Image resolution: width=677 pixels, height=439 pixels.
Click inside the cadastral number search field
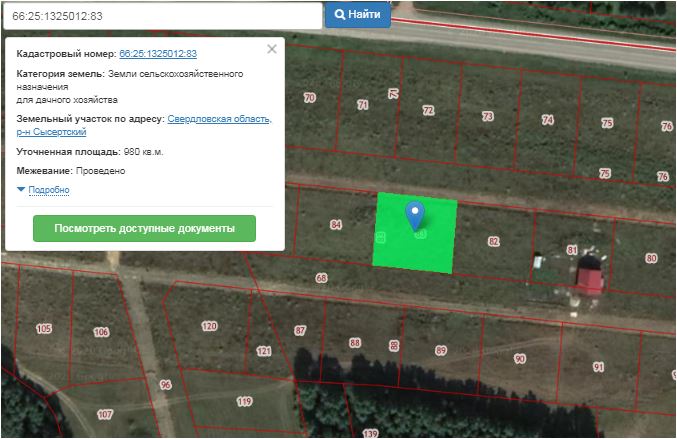click(x=160, y=15)
